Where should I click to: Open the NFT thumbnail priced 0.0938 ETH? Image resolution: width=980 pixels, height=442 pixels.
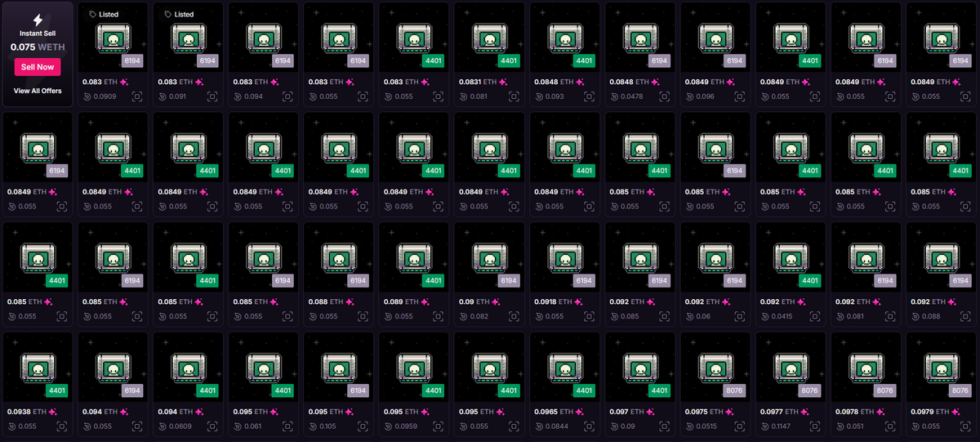(38, 368)
